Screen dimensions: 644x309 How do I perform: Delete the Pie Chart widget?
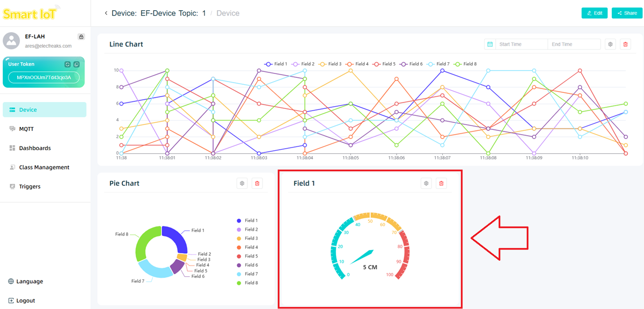(x=257, y=183)
